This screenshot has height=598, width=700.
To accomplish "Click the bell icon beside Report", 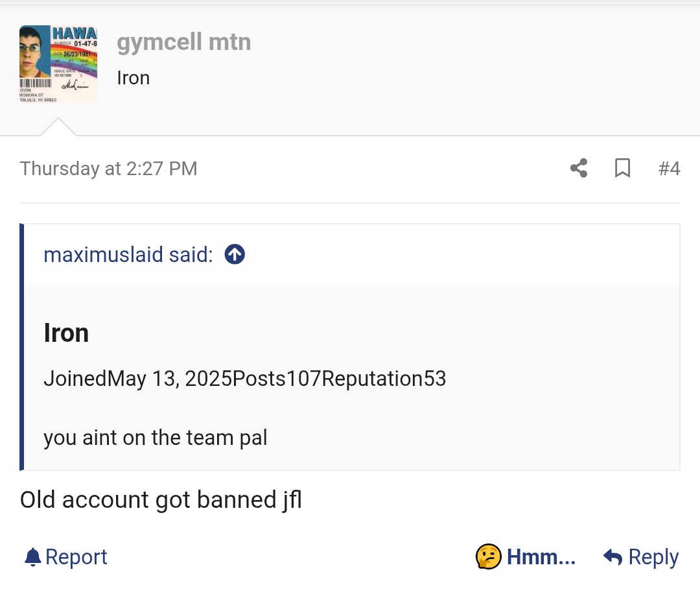I will pos(32,557).
